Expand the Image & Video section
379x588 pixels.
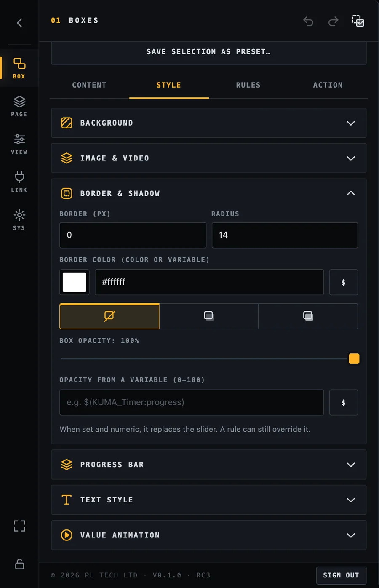coord(209,158)
